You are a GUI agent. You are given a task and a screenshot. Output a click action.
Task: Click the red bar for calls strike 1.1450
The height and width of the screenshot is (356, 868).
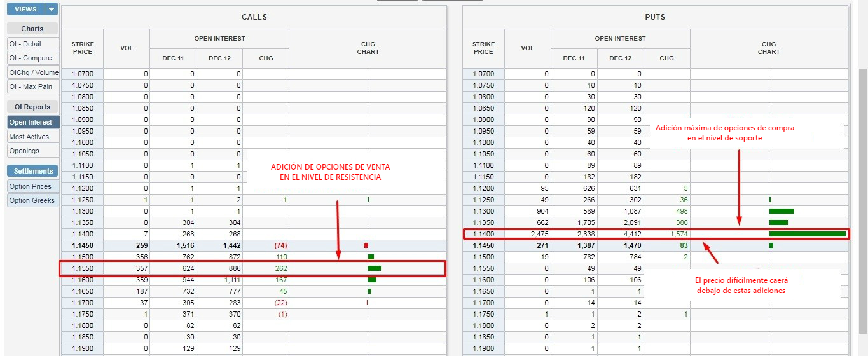366,245
